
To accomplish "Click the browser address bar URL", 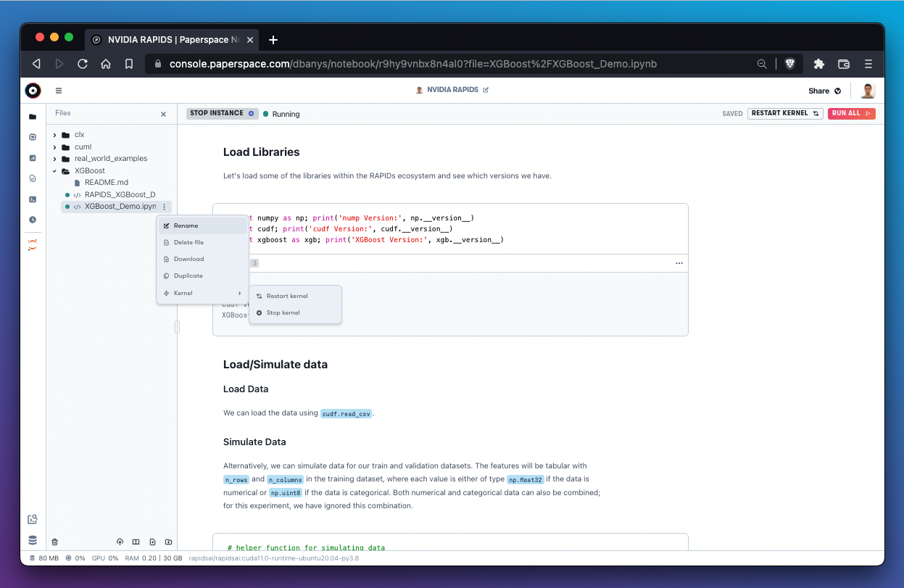I will click(x=412, y=64).
